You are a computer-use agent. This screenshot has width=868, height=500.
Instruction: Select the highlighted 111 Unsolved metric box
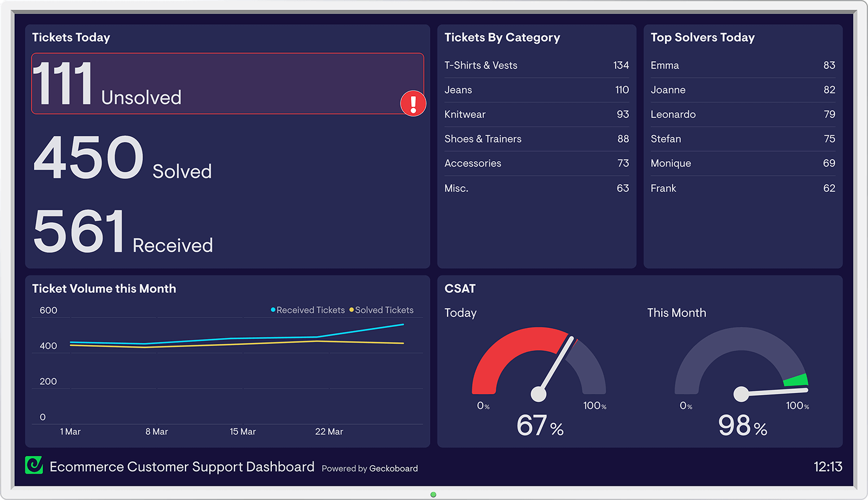pos(228,84)
